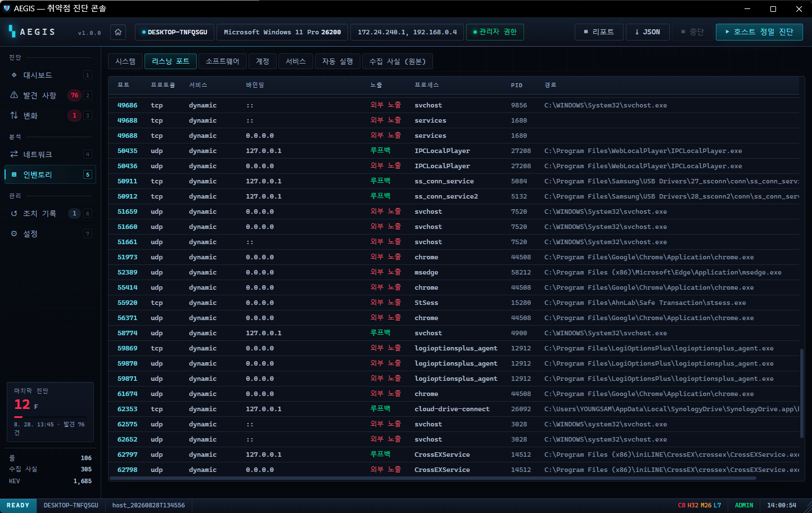
Task: Switch to the 시스템 tab
Action: coord(125,61)
